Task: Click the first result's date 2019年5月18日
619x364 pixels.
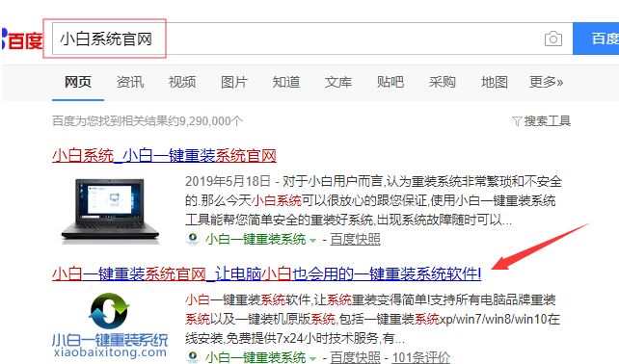Action: pyautogui.click(x=228, y=181)
